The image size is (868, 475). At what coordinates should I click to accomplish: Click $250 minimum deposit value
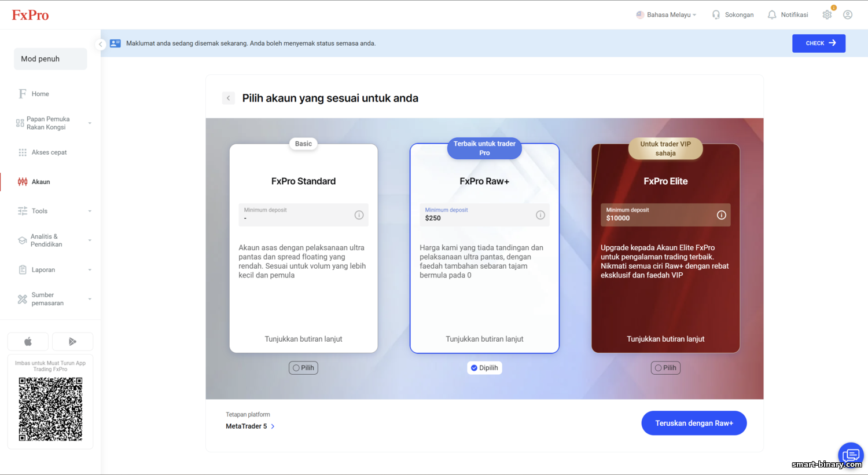pos(433,218)
